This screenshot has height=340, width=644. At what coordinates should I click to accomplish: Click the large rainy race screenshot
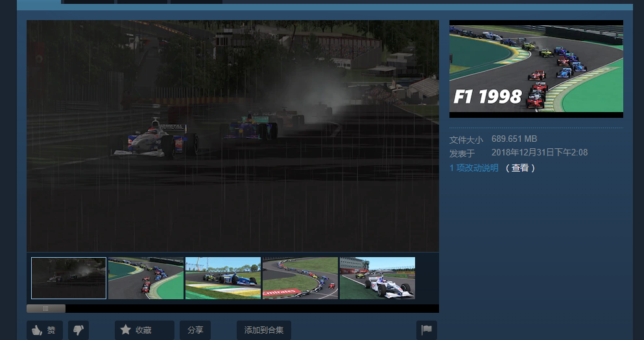(232, 136)
